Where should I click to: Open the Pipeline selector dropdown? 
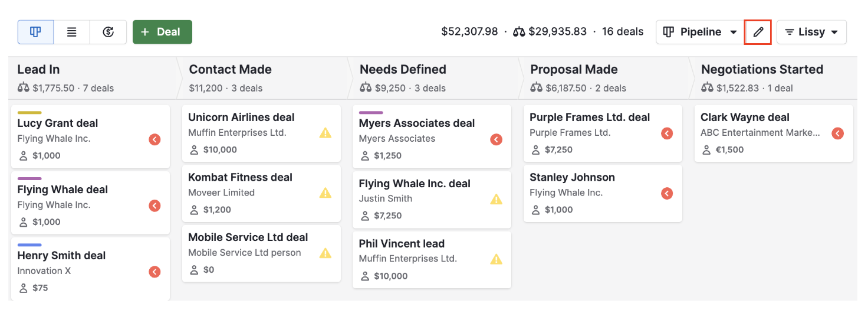click(700, 32)
